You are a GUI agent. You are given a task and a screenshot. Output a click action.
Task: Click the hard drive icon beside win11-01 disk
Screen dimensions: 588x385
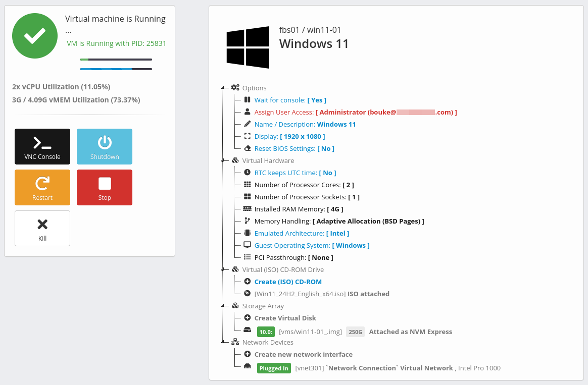(247, 330)
